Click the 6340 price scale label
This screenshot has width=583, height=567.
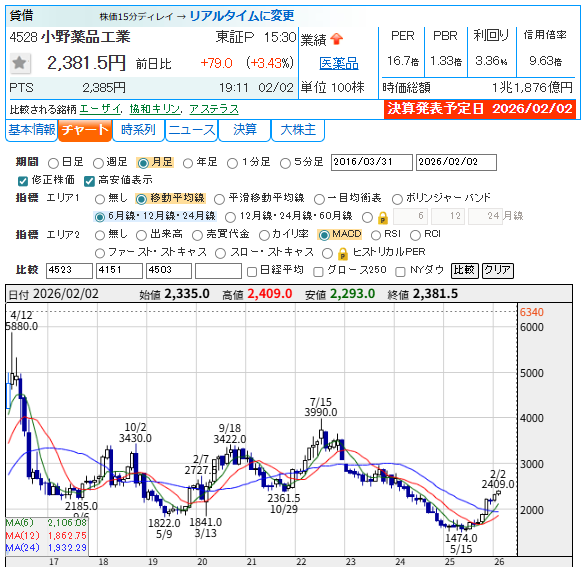pos(532,312)
